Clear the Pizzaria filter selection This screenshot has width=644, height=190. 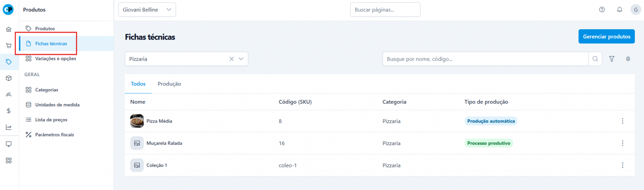232,59
